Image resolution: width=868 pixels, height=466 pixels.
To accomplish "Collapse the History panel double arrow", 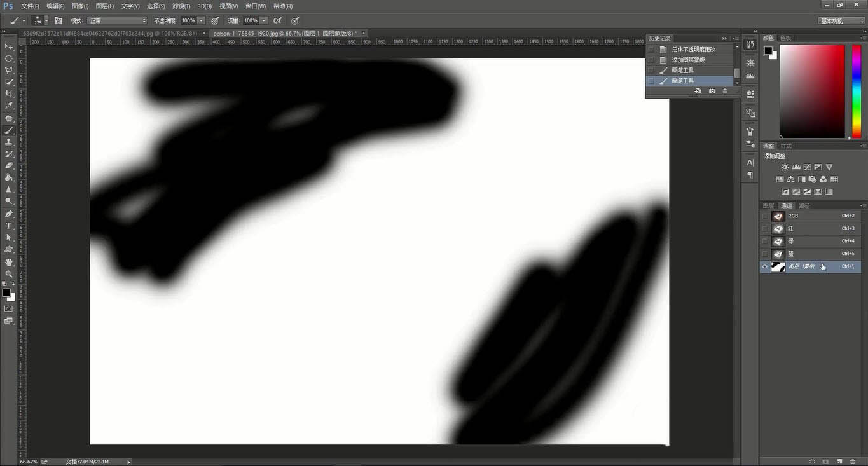I will point(724,38).
